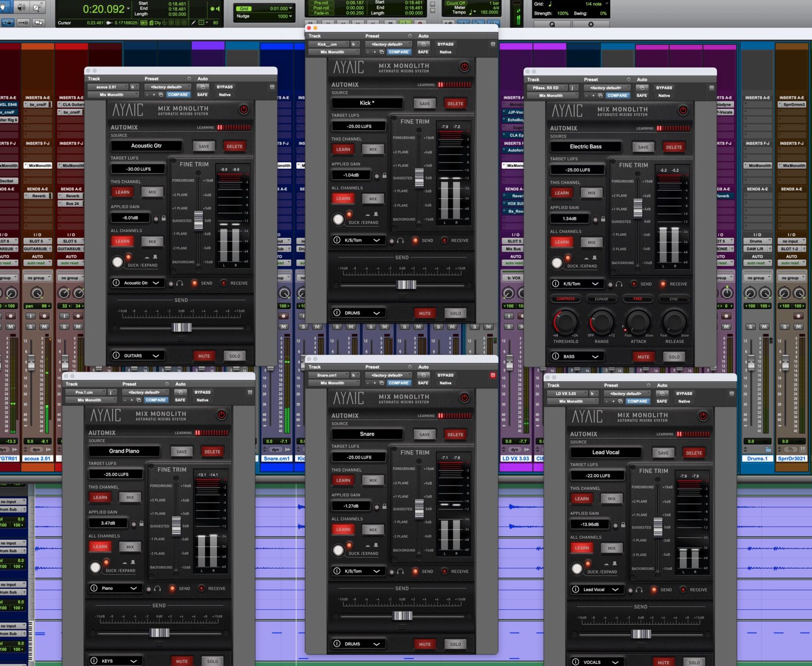This screenshot has height=666, width=812.
Task: Click the Scrubber speaker tool in top toolbar
Action: click(22, 7)
